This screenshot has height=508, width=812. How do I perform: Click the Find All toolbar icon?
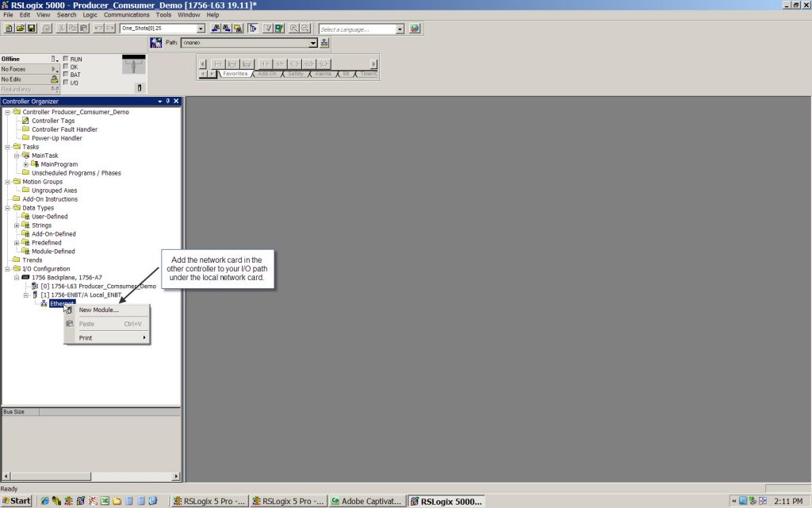pyautogui.click(x=238, y=29)
